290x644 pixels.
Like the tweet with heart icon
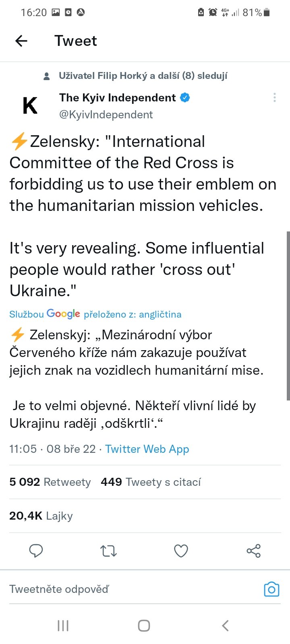point(181,551)
